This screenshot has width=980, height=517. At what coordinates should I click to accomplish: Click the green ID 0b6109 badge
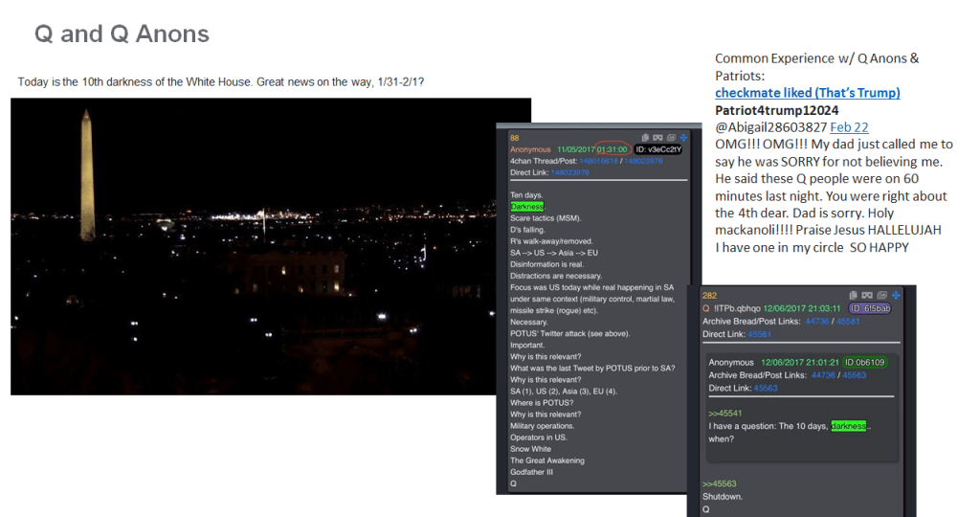click(x=864, y=362)
